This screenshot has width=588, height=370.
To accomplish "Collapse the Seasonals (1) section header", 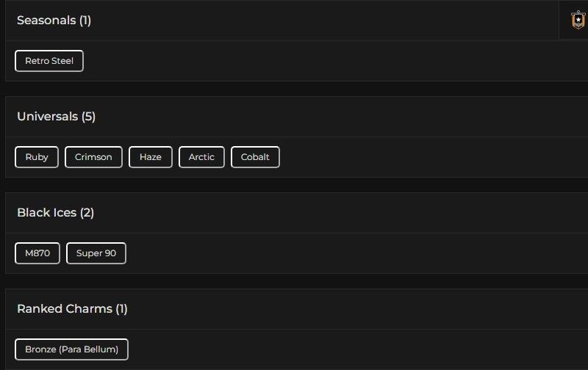I will pyautogui.click(x=294, y=21).
